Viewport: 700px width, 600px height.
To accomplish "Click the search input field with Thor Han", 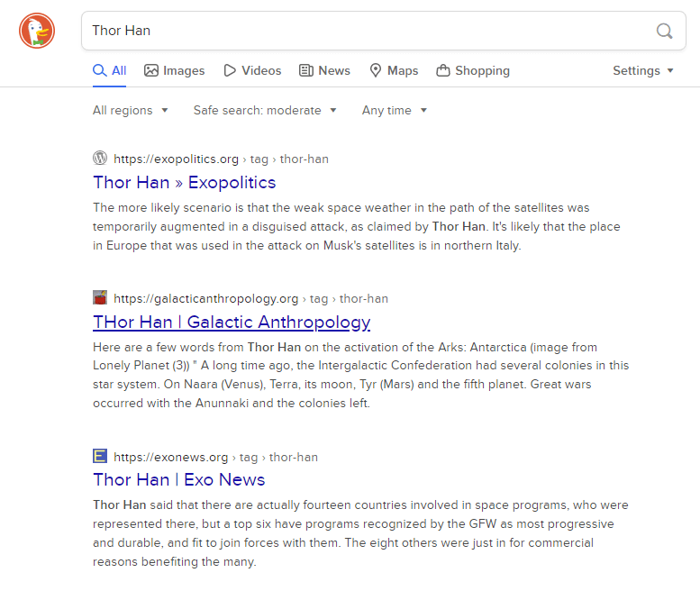I will [360, 31].
